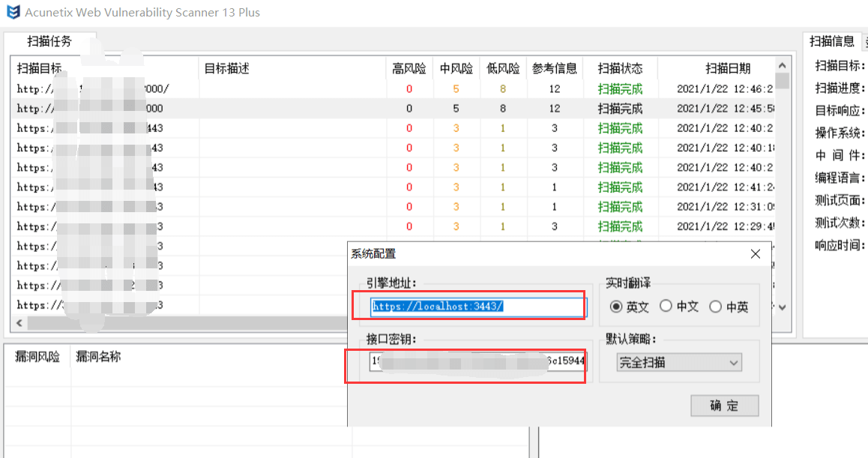This screenshot has width=868, height=458.
Task: Click reference info 1 in the 12:41 row
Action: (554, 187)
